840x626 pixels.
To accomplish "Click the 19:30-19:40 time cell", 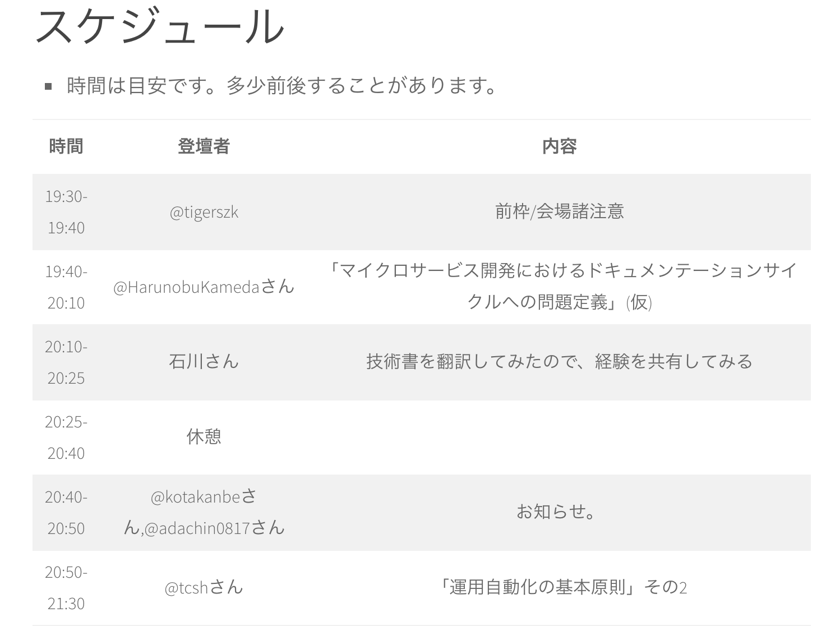I will pyautogui.click(x=66, y=212).
